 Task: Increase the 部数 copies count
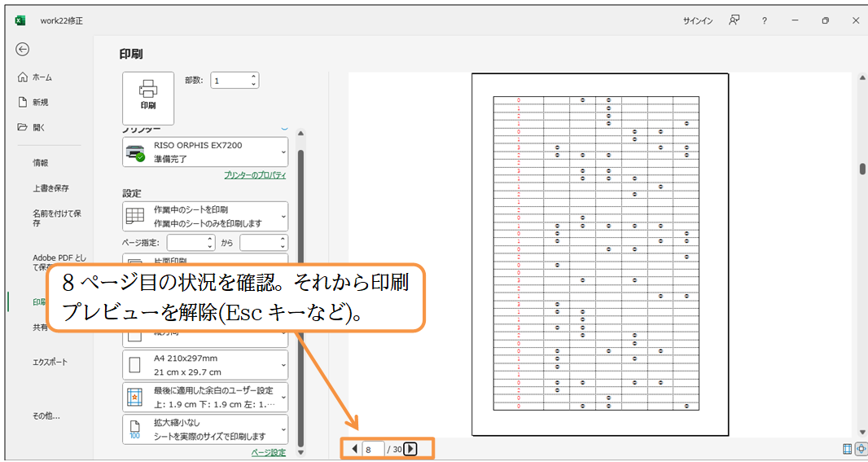[x=253, y=77]
